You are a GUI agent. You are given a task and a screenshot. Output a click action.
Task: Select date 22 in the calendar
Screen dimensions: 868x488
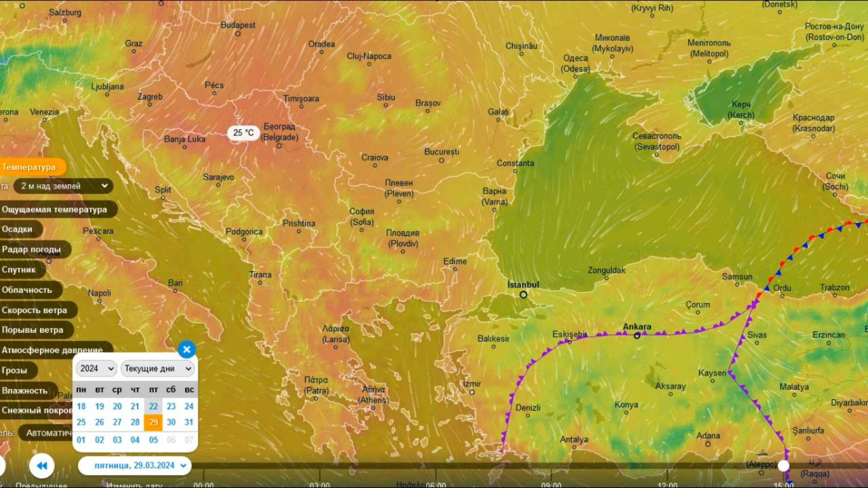coord(153,406)
